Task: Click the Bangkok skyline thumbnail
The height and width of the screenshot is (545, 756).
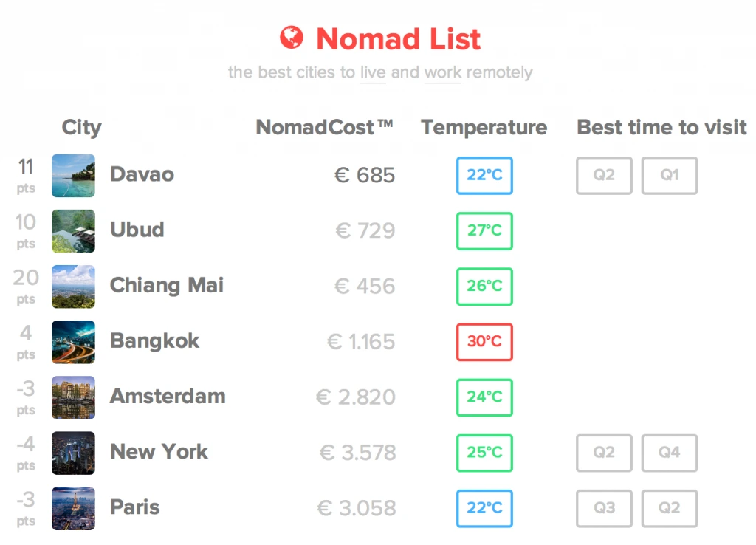Action: point(73,342)
